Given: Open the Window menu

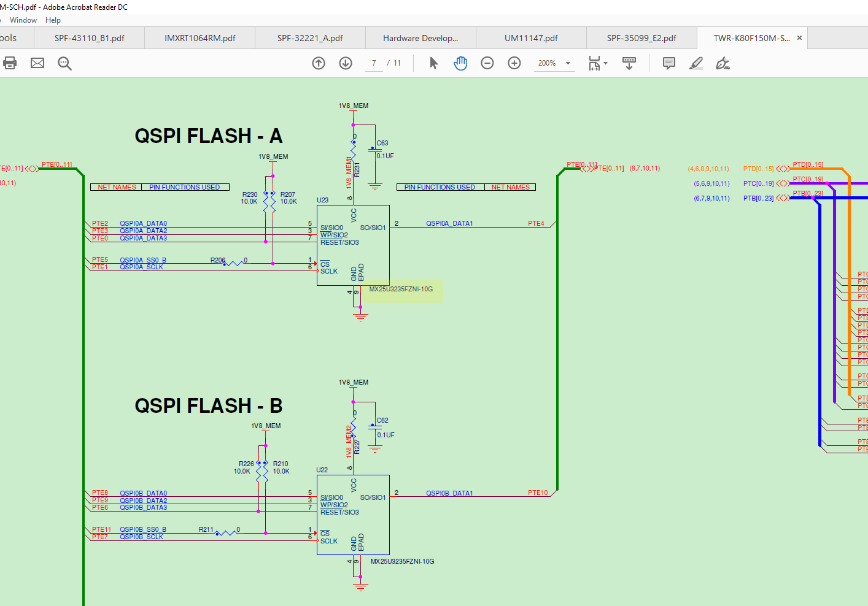Looking at the screenshot, I should point(23,20).
